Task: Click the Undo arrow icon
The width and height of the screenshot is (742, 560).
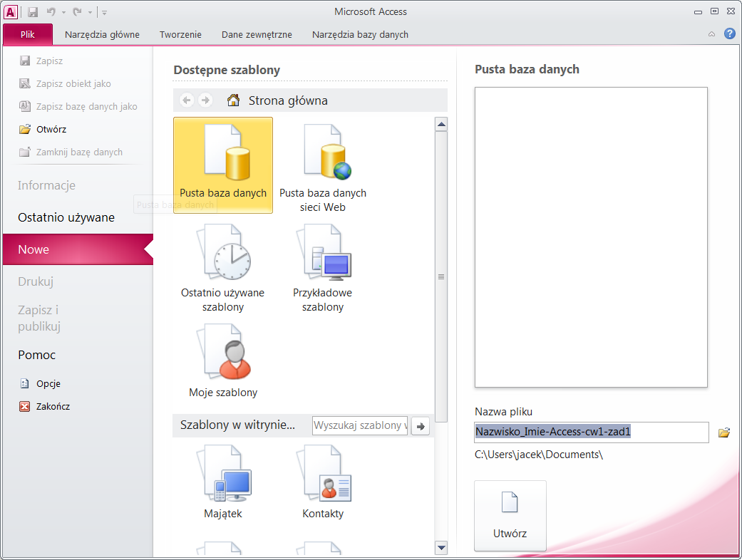Action: 51,12
